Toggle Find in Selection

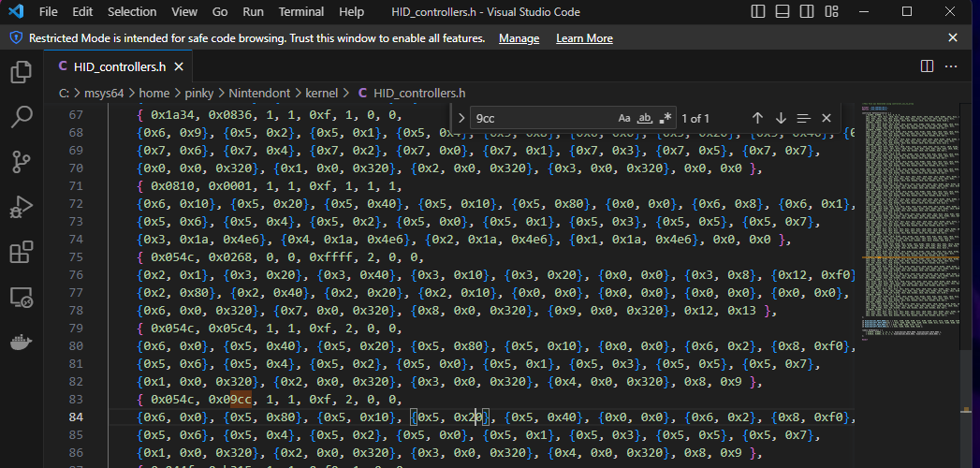pyautogui.click(x=804, y=118)
